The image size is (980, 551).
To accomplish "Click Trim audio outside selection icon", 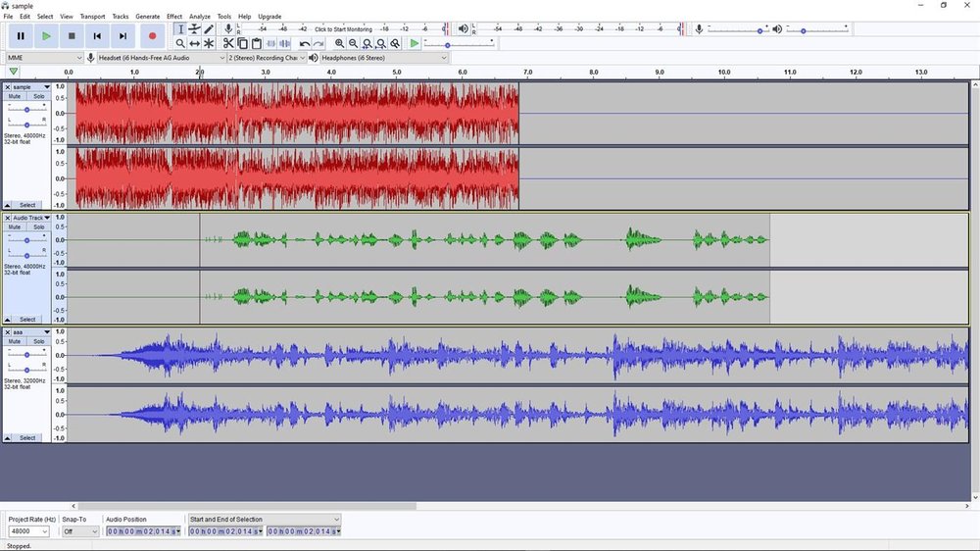I will tap(270, 43).
